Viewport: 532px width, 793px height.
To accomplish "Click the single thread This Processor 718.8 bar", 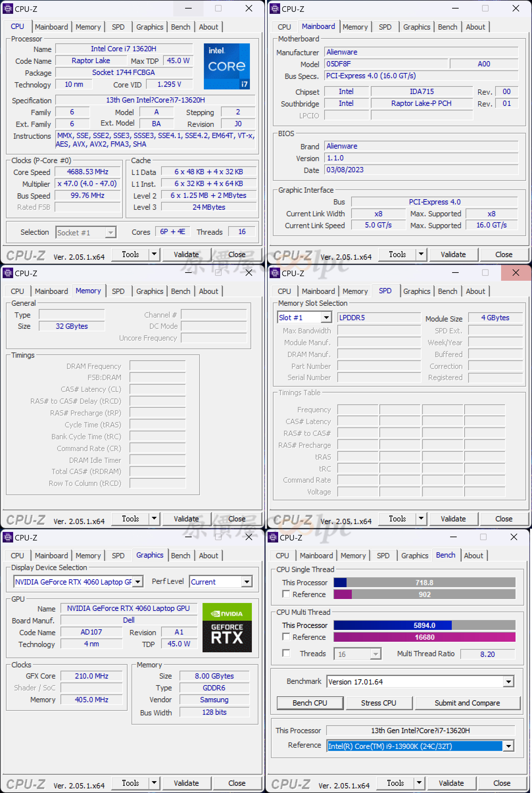I will tap(424, 582).
